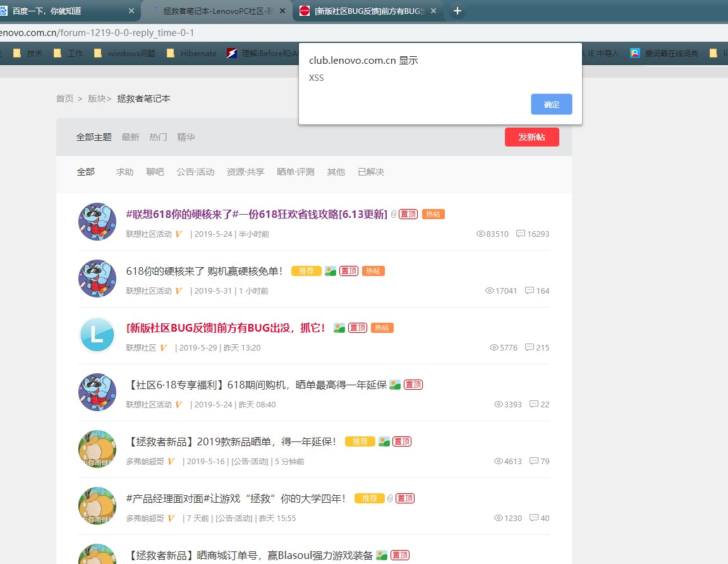The width and height of the screenshot is (728, 564).
Task: Open the Hibernate bookmark folder
Action: (x=191, y=54)
